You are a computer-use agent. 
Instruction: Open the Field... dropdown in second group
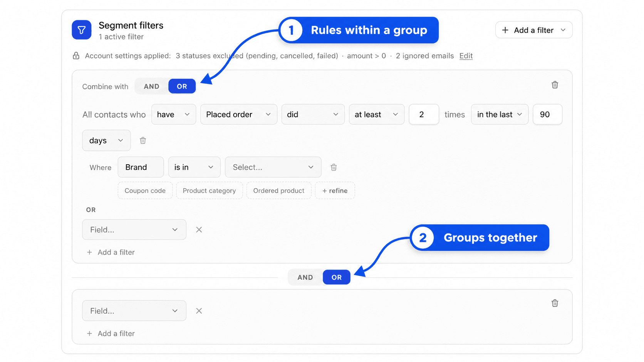point(134,311)
